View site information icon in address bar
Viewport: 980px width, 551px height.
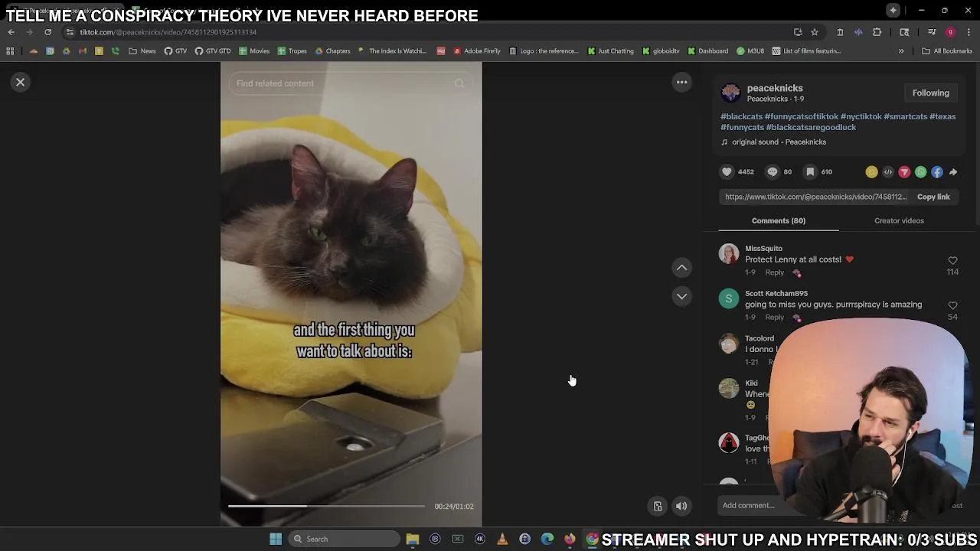pos(70,32)
